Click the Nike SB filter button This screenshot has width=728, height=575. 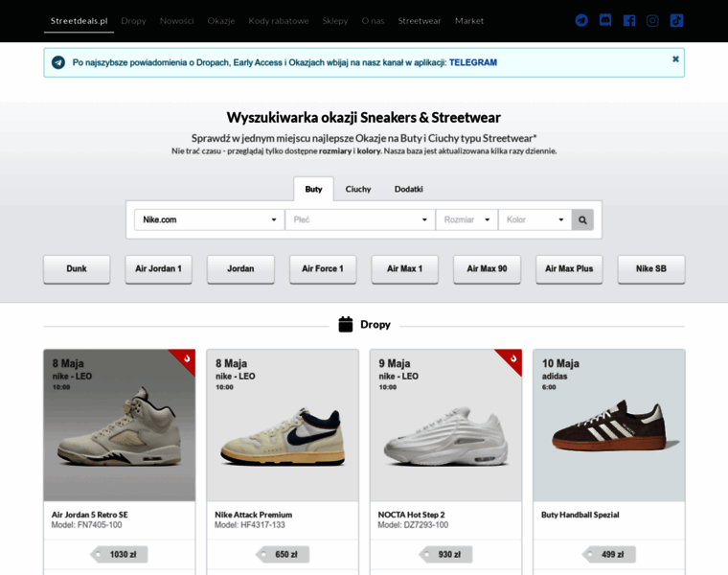(651, 269)
